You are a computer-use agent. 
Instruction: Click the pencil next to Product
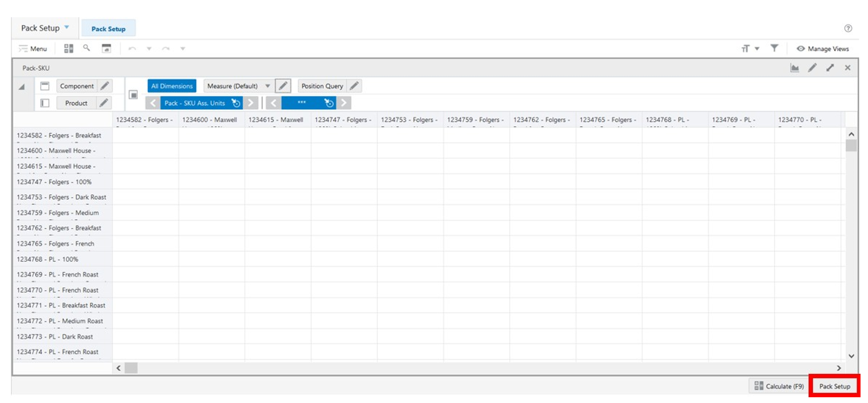[103, 103]
